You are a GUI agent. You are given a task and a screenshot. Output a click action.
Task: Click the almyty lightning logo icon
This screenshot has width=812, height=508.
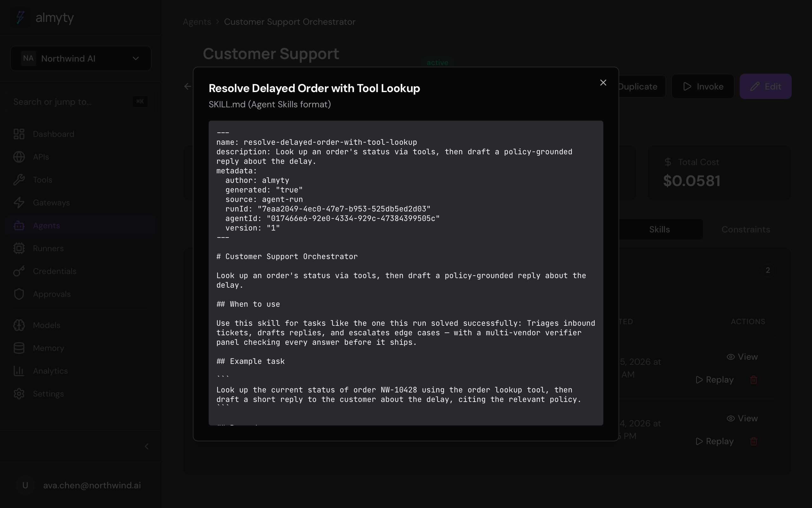(21, 17)
